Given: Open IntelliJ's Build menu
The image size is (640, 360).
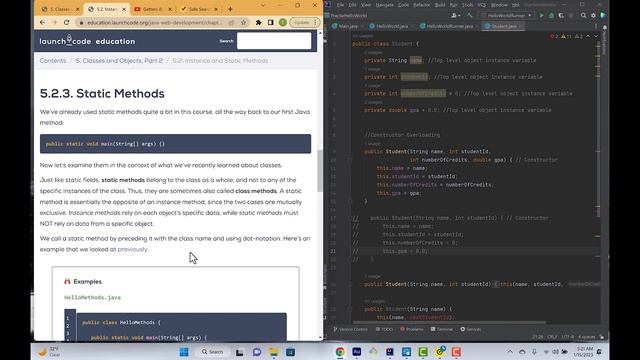Looking at the screenshot, I should [x=440, y=5].
